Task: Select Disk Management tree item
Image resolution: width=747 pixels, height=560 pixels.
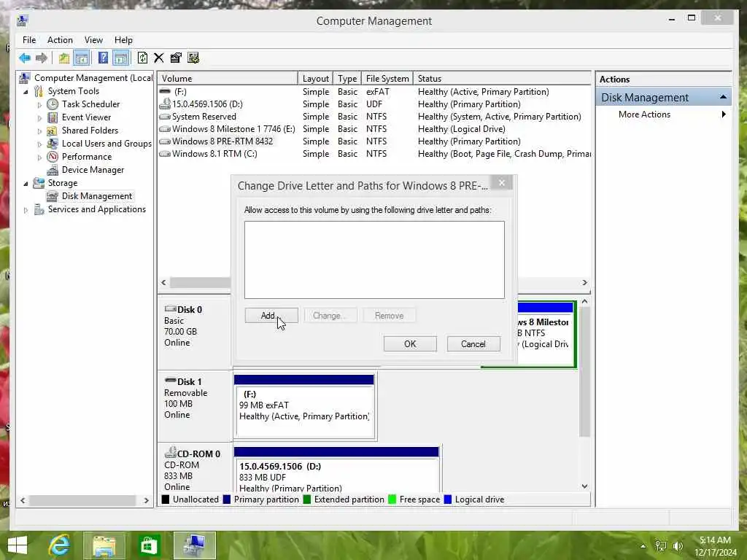Action: coord(97,196)
